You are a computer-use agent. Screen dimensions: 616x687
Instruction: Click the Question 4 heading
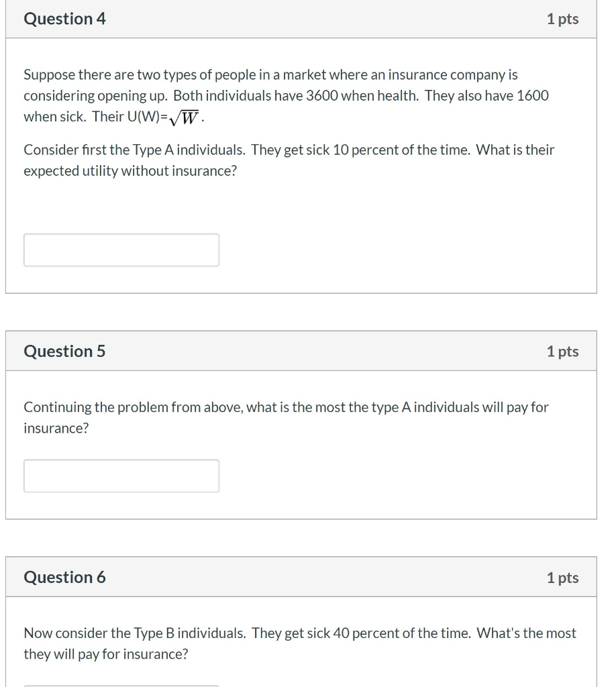(64, 19)
